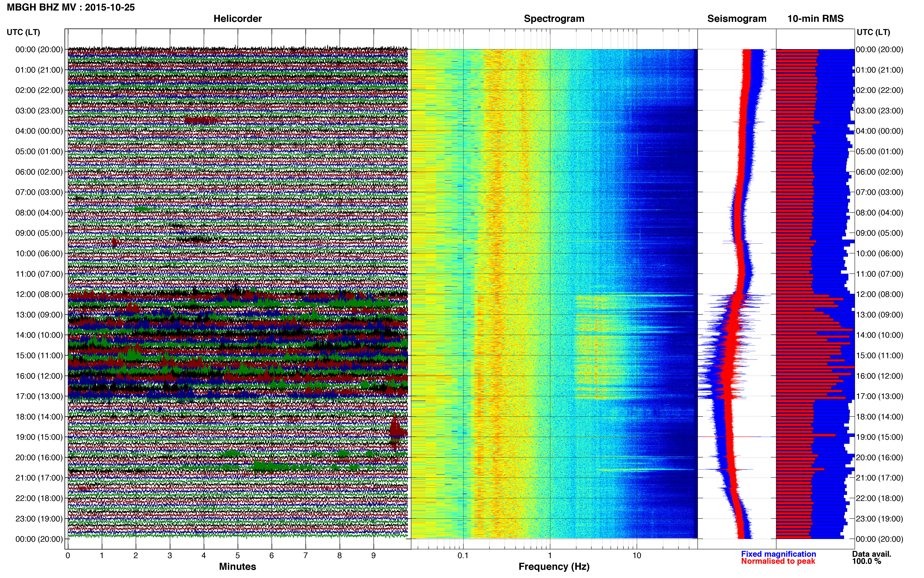Click the left 'UTC (LT)' axis label
This screenshot has width=924, height=578.
pos(23,32)
